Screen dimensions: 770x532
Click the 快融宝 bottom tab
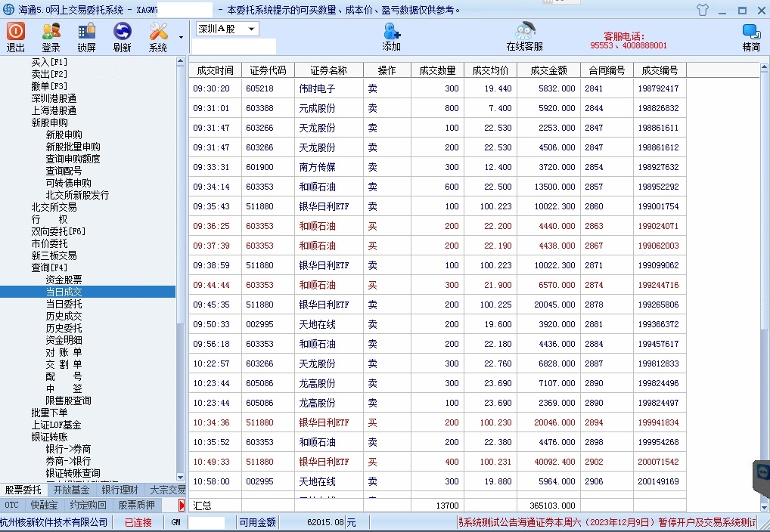[42, 505]
